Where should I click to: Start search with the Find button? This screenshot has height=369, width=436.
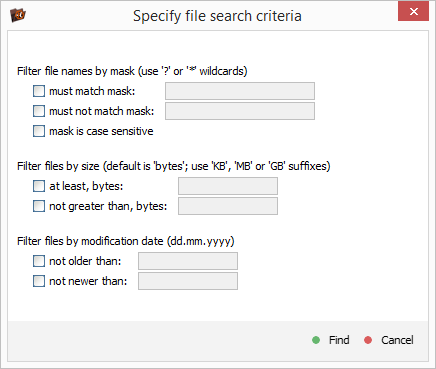click(x=331, y=340)
